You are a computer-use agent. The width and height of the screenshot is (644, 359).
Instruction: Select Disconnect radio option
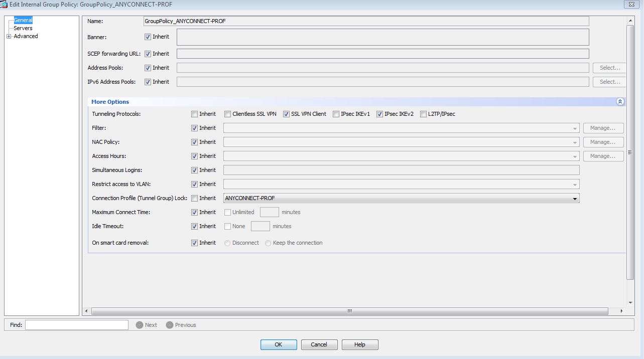227,243
